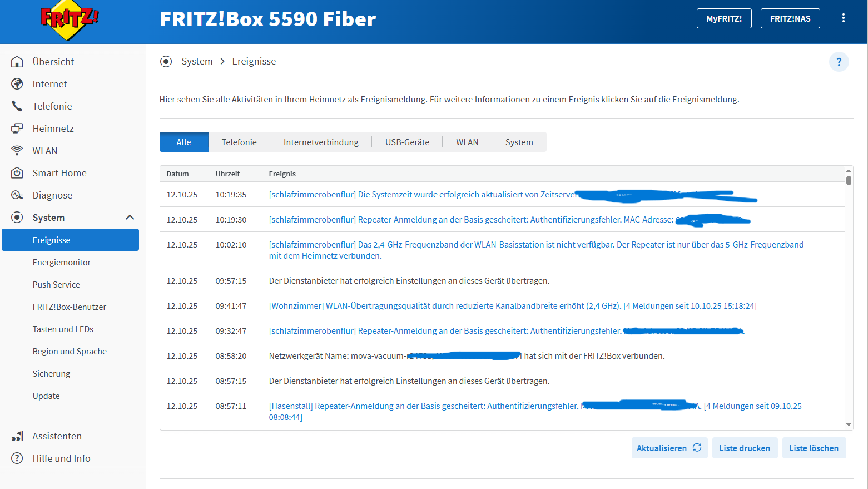868x489 pixels.
Task: Click the Liste drucken button
Action: (x=745, y=448)
